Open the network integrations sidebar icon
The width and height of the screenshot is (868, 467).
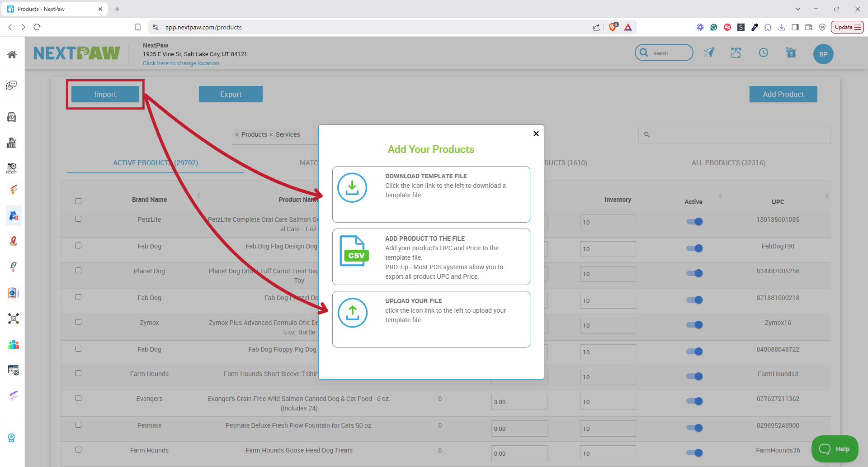point(14,318)
